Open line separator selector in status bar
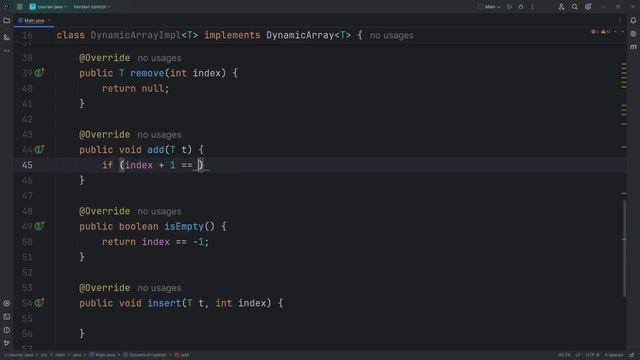The width and height of the screenshot is (640, 360). [x=578, y=355]
